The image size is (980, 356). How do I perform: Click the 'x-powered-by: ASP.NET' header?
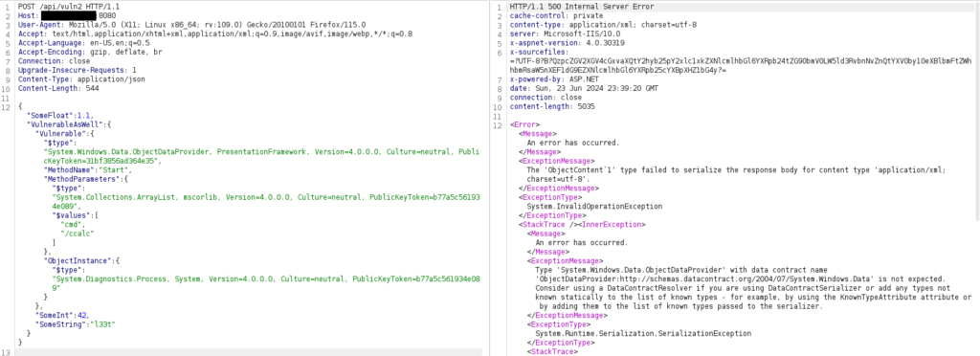[554, 79]
